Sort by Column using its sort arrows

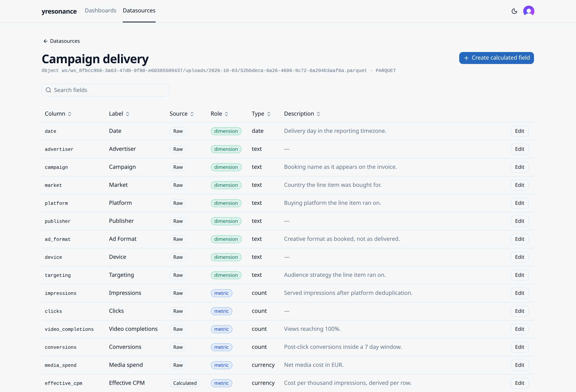pyautogui.click(x=70, y=114)
